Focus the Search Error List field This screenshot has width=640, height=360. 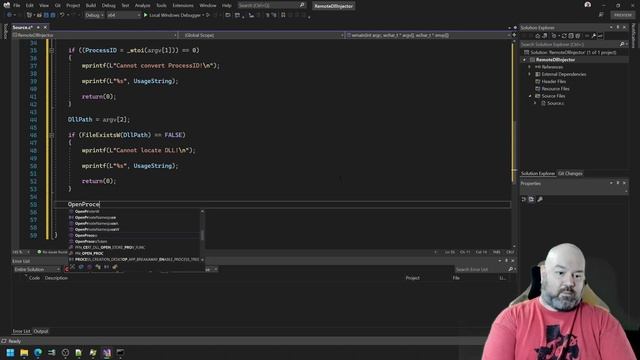pyautogui.click(x=484, y=269)
